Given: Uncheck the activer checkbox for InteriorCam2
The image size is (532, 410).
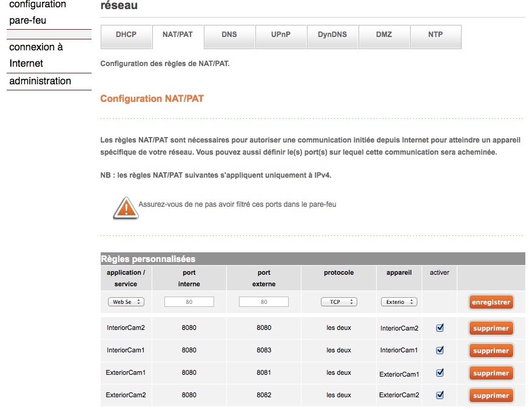Looking at the screenshot, I should 440,328.
